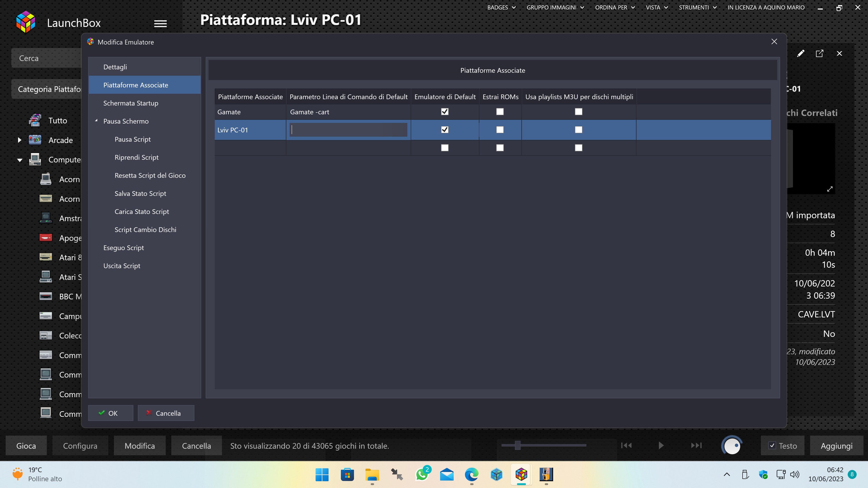Click Lviv PC-01 command line parameter field
This screenshot has height=488, width=868.
[x=348, y=130]
